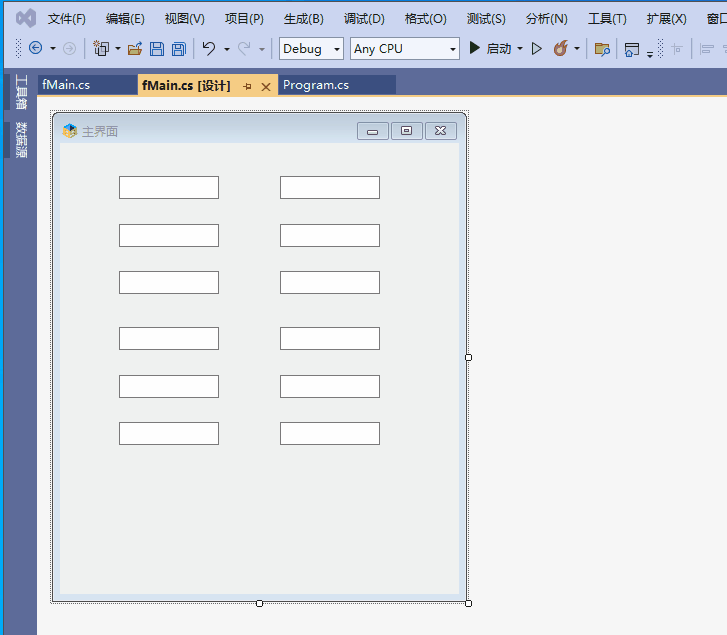This screenshot has height=635, width=727.
Task: Open file using the folder icon
Action: click(135, 49)
